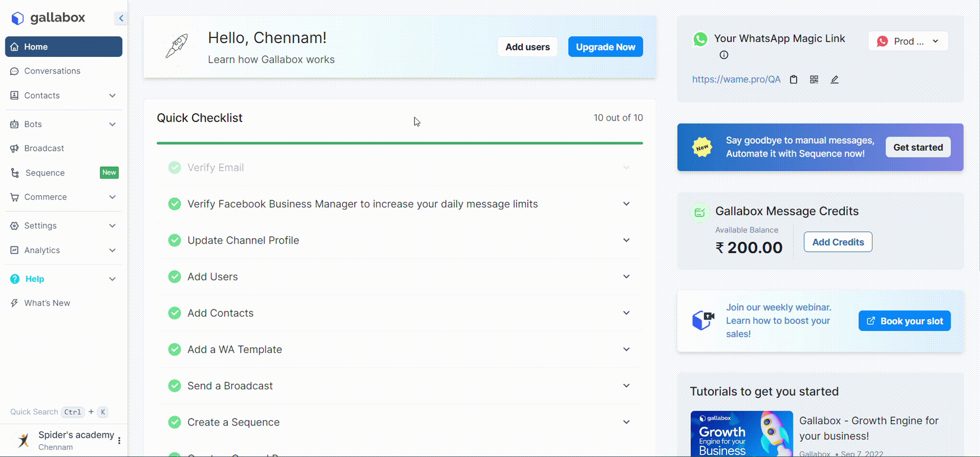Expand the Bots submenu chevron
The height and width of the screenshot is (457, 980).
click(x=112, y=124)
